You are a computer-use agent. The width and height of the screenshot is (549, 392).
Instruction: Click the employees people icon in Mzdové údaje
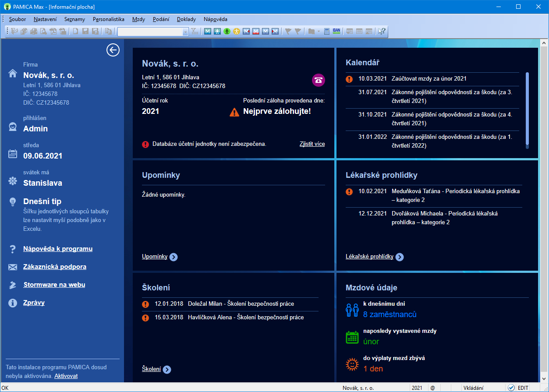point(352,310)
